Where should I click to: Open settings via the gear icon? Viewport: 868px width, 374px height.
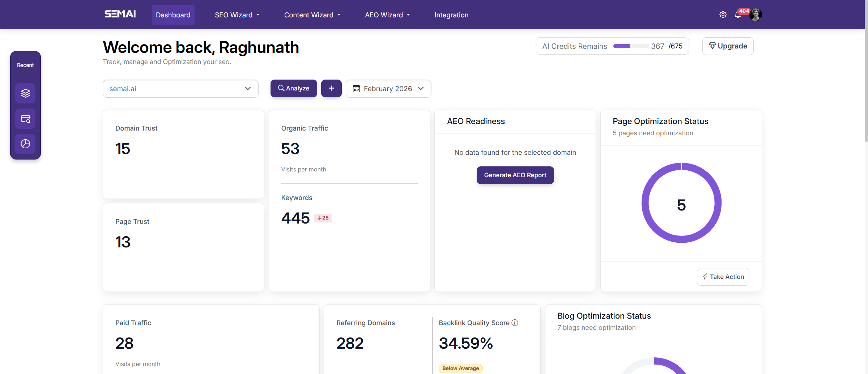(x=723, y=15)
